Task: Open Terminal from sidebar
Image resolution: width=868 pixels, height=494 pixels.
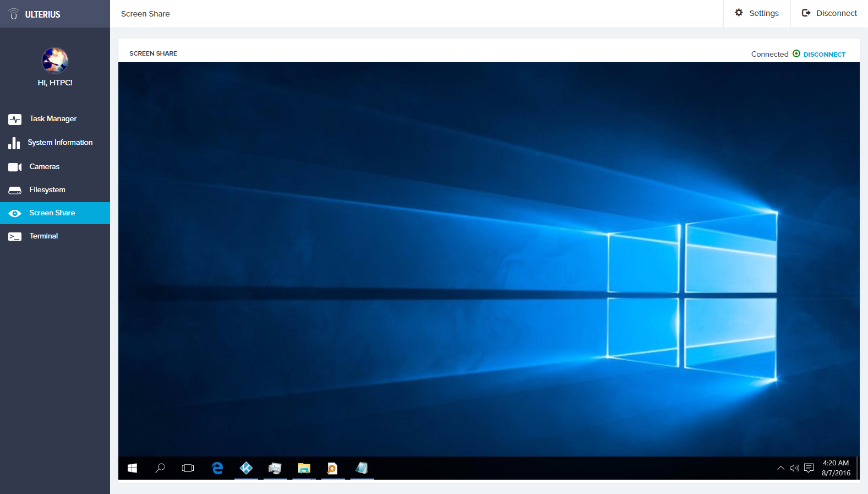Action: pyautogui.click(x=55, y=236)
